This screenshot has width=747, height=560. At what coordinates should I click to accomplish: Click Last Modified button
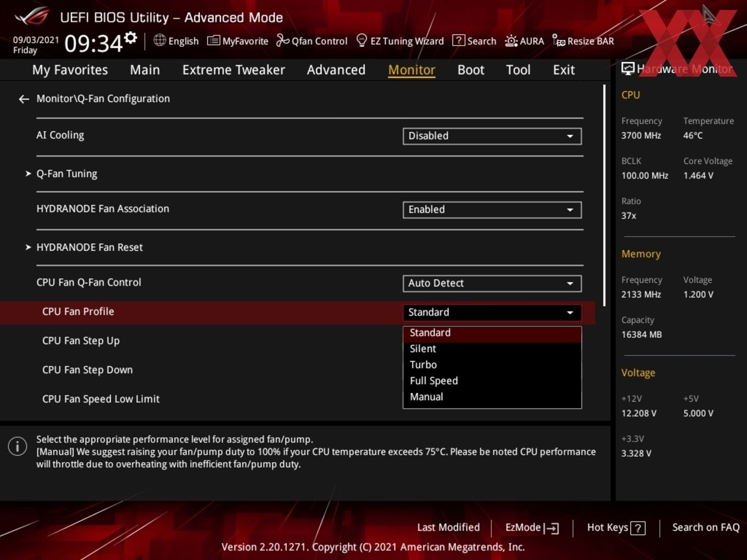tap(448, 528)
